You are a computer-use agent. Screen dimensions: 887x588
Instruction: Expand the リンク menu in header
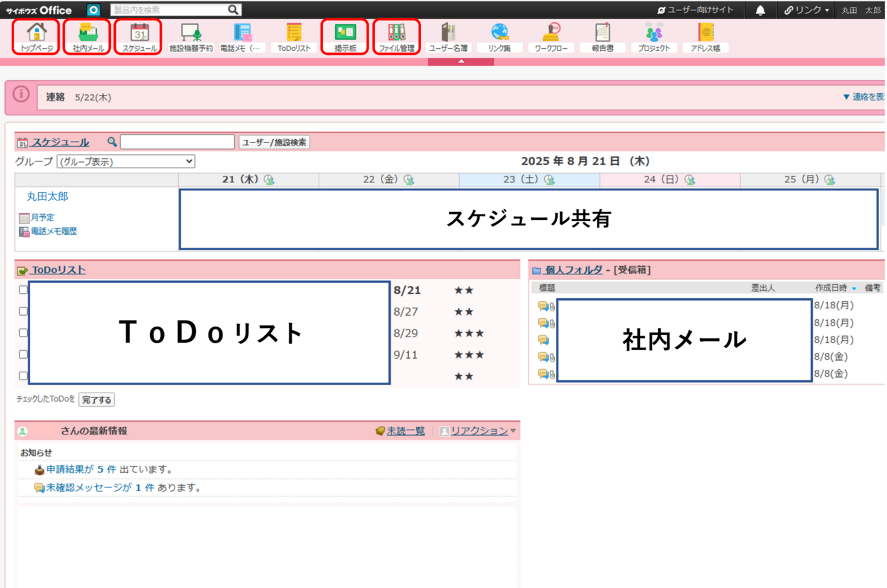(x=806, y=10)
